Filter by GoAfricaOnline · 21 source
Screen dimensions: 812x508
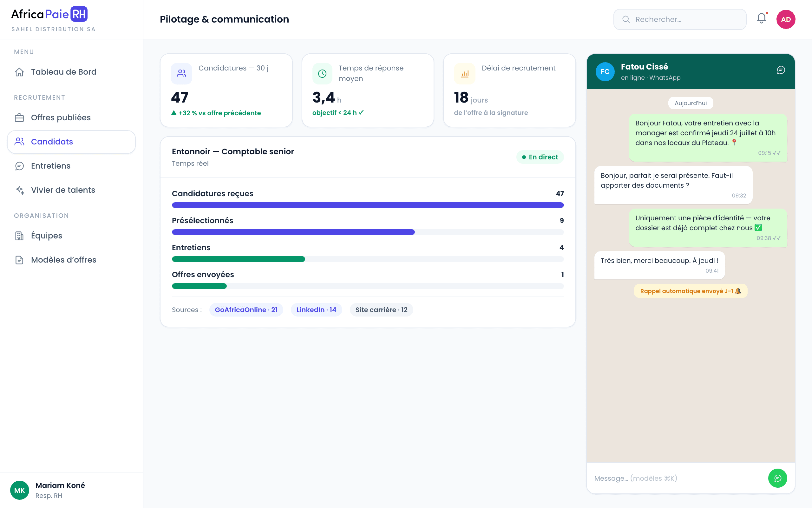pos(246,310)
